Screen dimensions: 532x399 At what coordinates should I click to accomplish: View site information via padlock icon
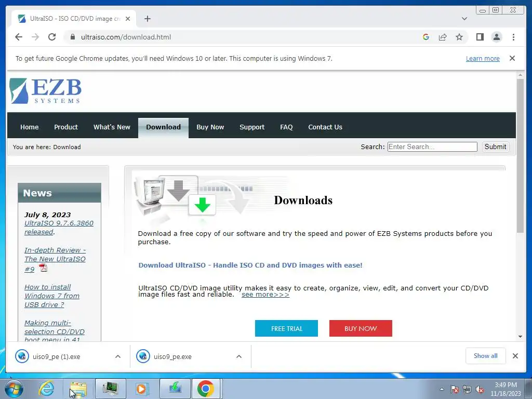73,37
